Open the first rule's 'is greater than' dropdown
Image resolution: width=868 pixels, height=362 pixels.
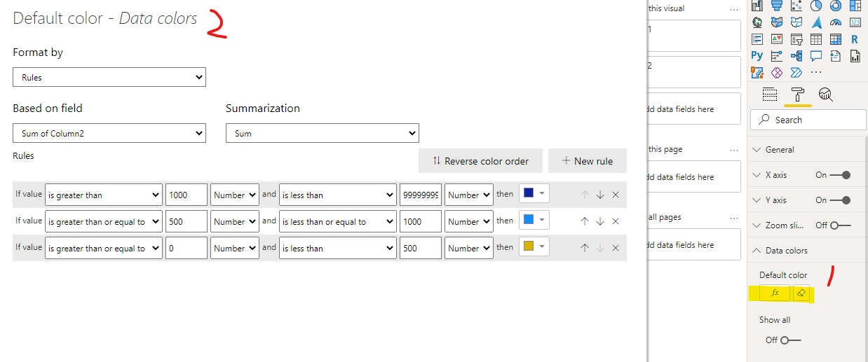104,195
